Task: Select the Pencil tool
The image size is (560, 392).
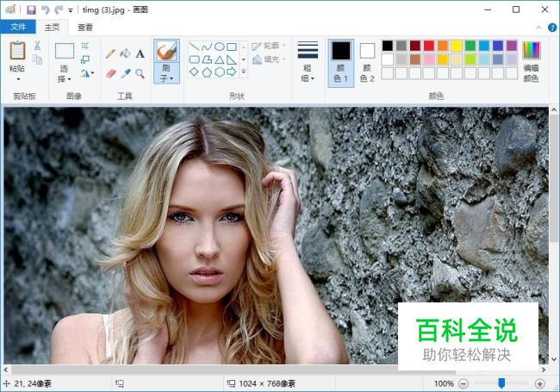Action: point(110,53)
